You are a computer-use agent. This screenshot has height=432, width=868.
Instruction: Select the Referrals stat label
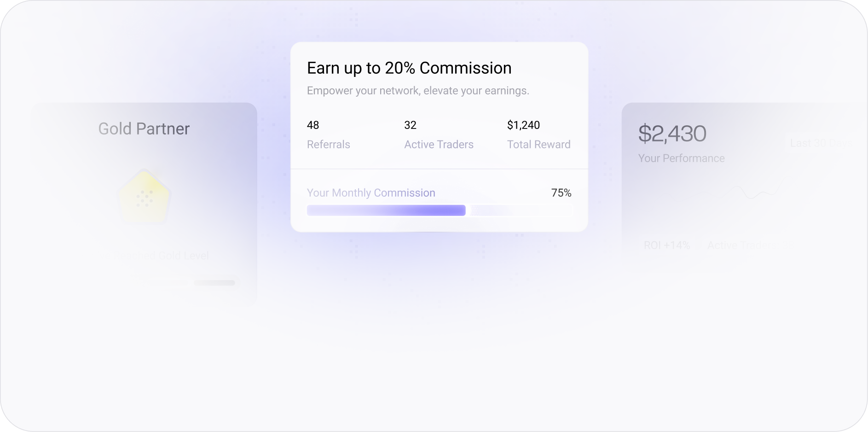(328, 145)
